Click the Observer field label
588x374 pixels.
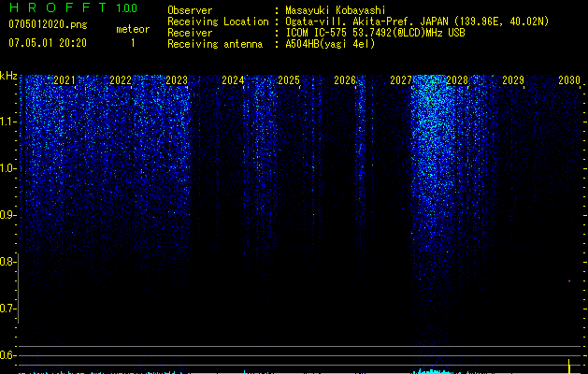190,10
